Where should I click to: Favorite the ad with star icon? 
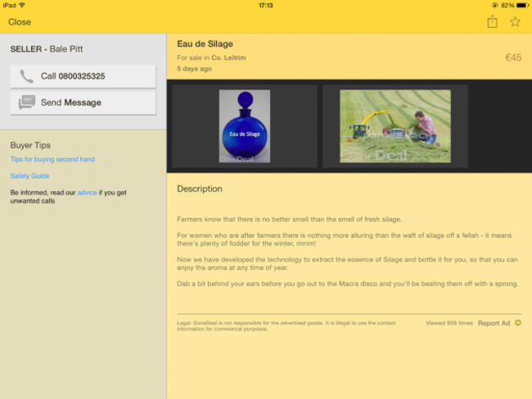coord(515,22)
